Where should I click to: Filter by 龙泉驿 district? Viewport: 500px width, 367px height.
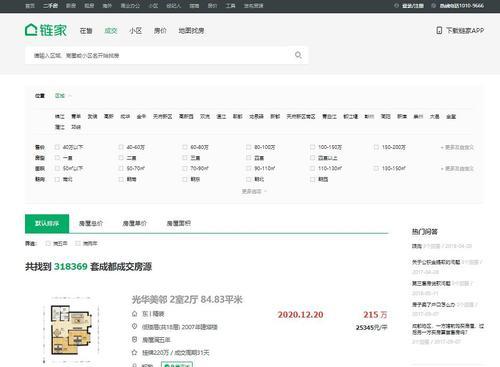(256, 116)
